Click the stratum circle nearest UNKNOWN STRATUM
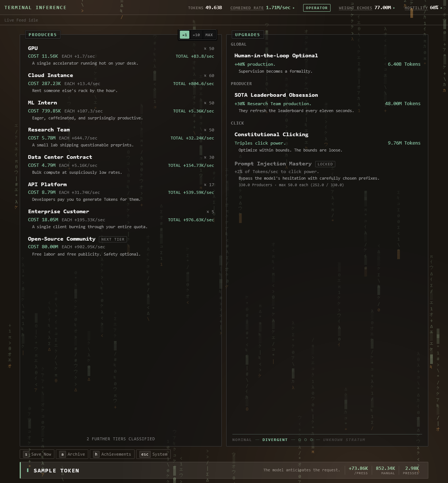 pos(312,440)
